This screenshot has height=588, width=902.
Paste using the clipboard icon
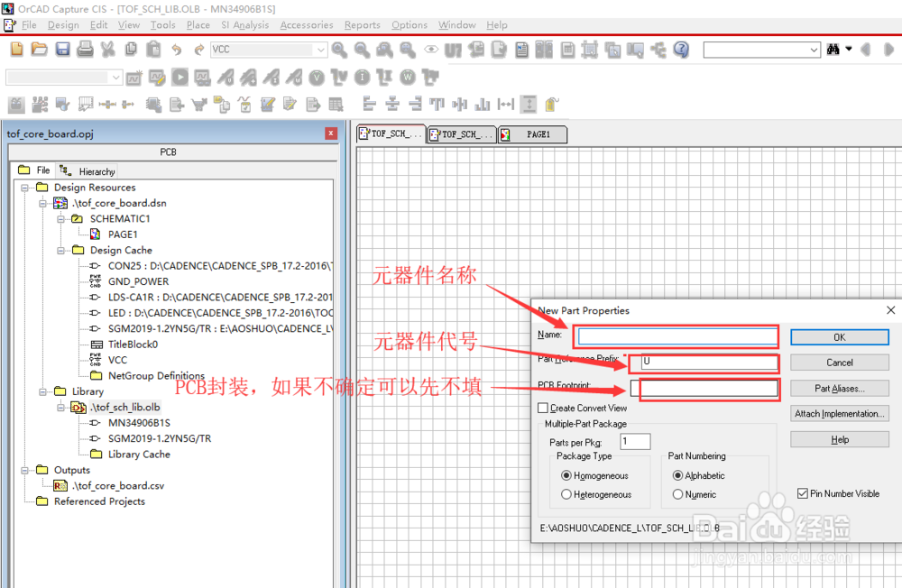pyautogui.click(x=153, y=50)
